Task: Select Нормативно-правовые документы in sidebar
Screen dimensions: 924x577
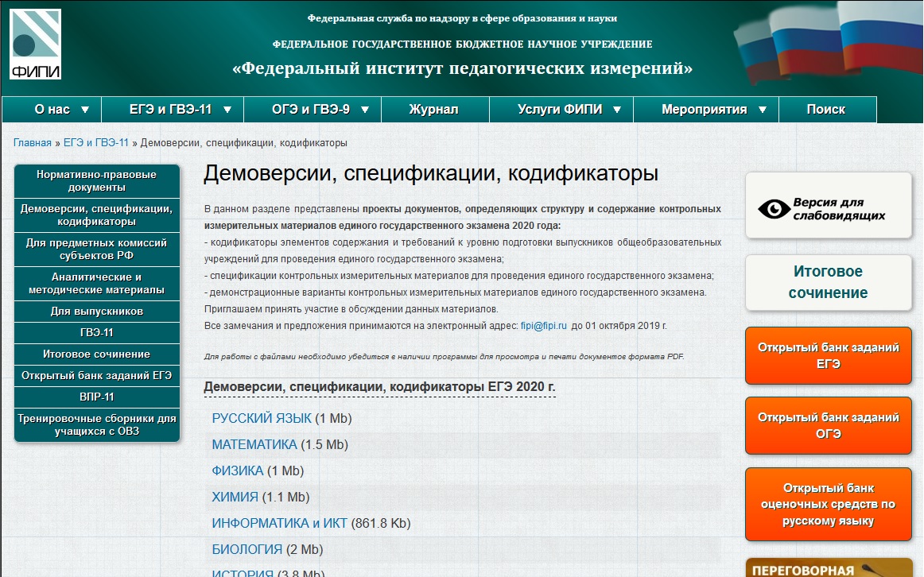Action: click(x=97, y=181)
